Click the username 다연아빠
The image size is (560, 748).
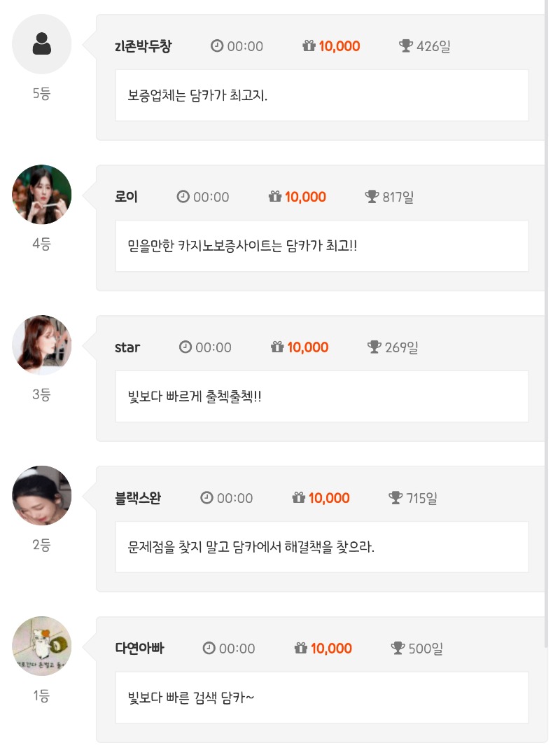(139, 649)
